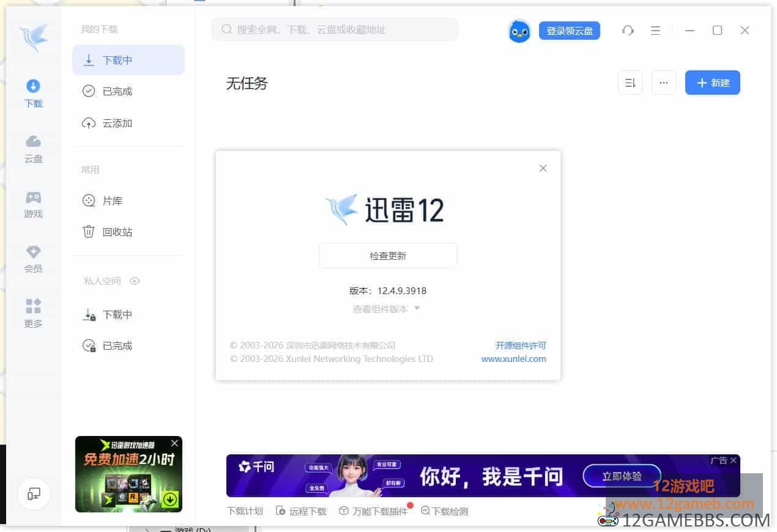Open 下载检测 in the bottom bar
The height and width of the screenshot is (532, 777).
click(445, 511)
